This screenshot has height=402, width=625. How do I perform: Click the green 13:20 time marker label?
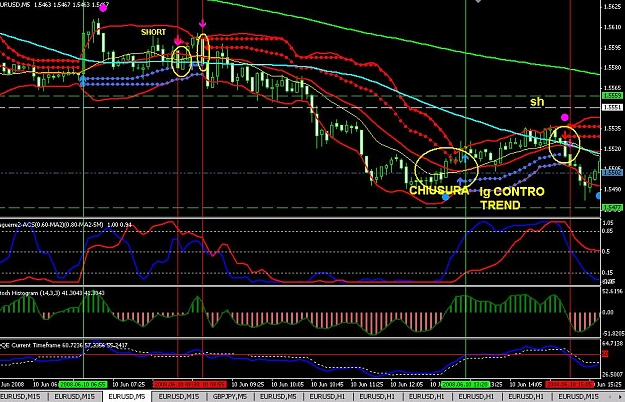(x=466, y=385)
